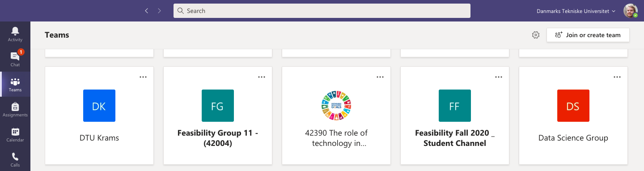644x171 pixels.
Task: Click the manage teams gear icon
Action: [x=536, y=35]
